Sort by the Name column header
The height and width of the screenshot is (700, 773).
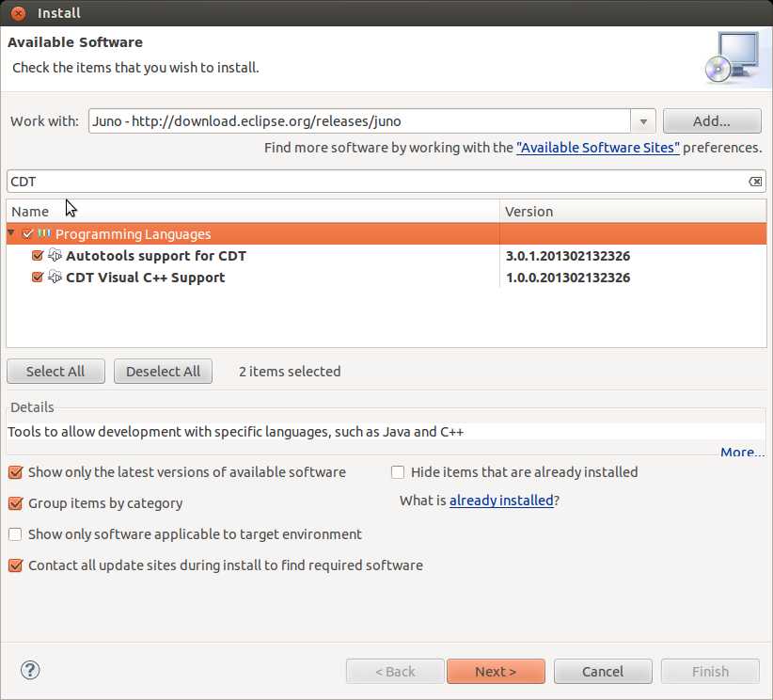253,211
